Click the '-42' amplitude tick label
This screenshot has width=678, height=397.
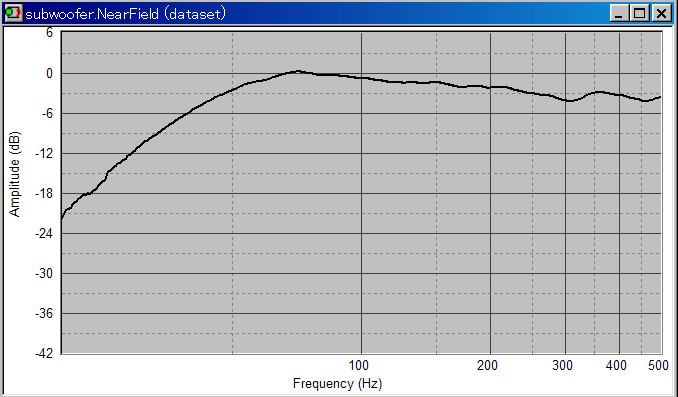[44, 353]
